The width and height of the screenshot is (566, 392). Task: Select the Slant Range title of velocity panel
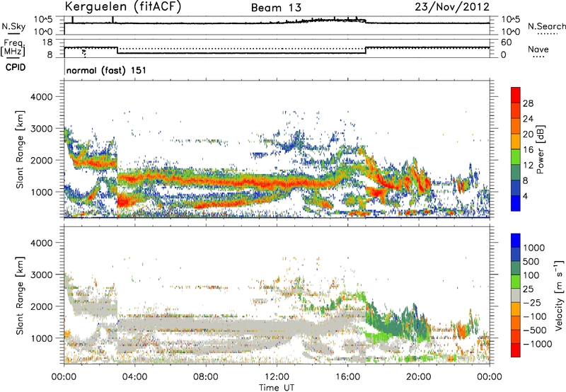[20, 296]
